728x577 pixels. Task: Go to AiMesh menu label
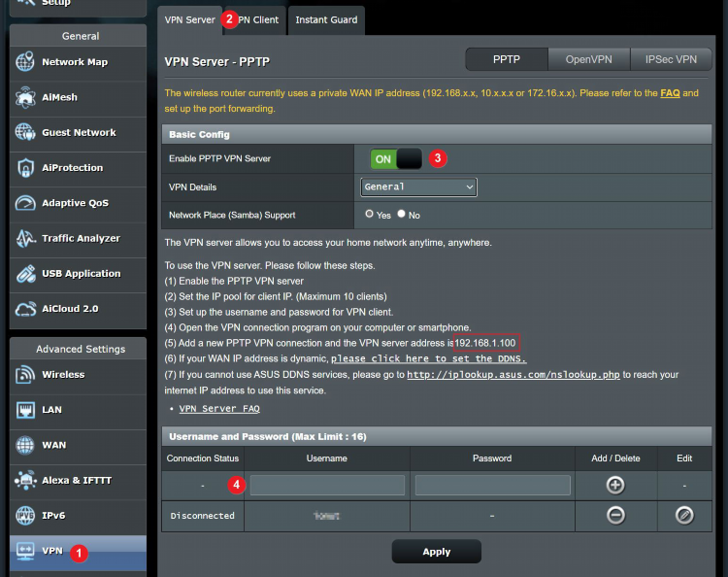tap(59, 97)
